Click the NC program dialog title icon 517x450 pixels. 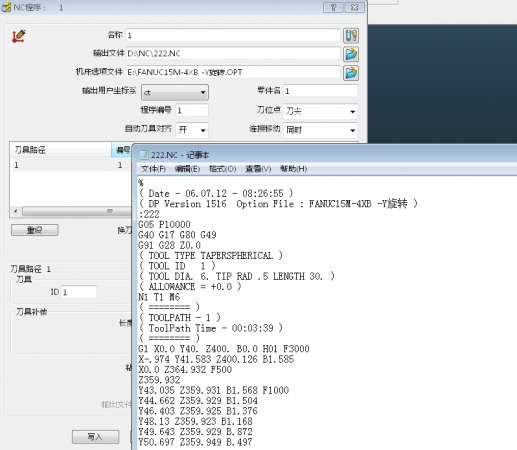point(6,7)
